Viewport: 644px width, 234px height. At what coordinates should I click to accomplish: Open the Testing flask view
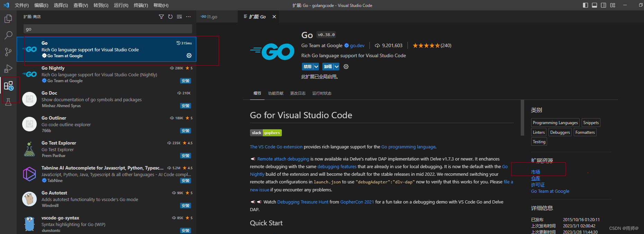pyautogui.click(x=8, y=102)
